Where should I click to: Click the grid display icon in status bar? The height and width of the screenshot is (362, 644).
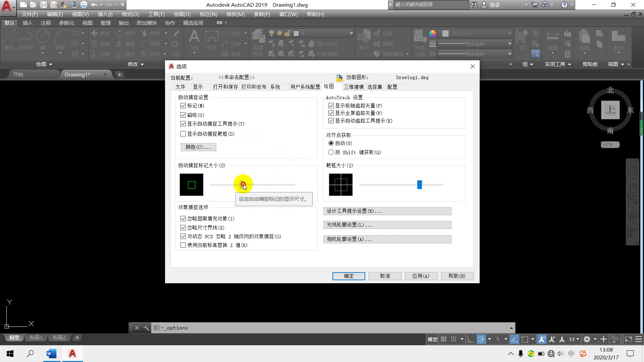click(443, 339)
